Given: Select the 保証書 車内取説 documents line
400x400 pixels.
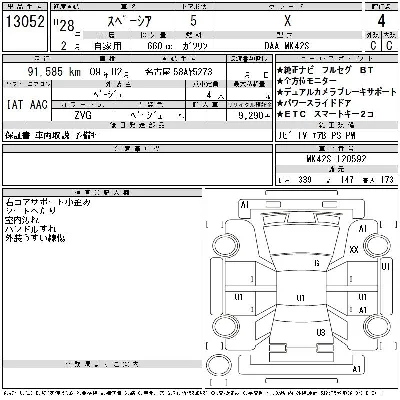Looking at the screenshot, I should [51, 135].
